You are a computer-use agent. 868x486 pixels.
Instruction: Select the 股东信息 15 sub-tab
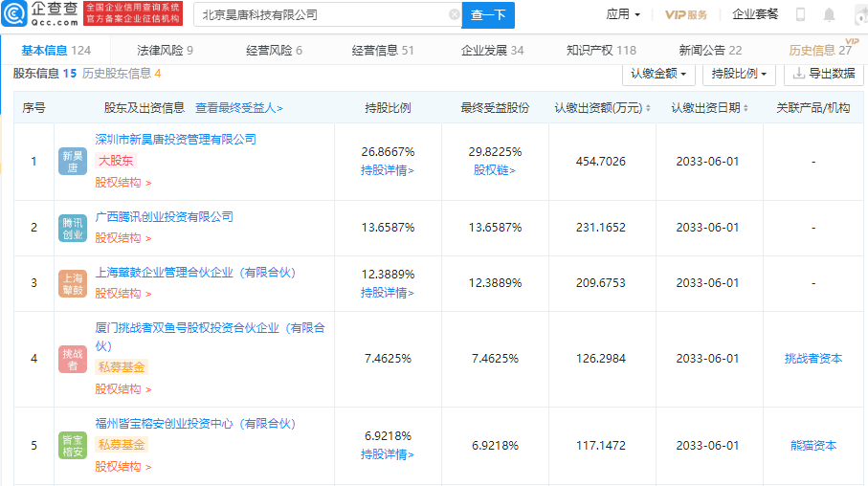pyautogui.click(x=45, y=73)
